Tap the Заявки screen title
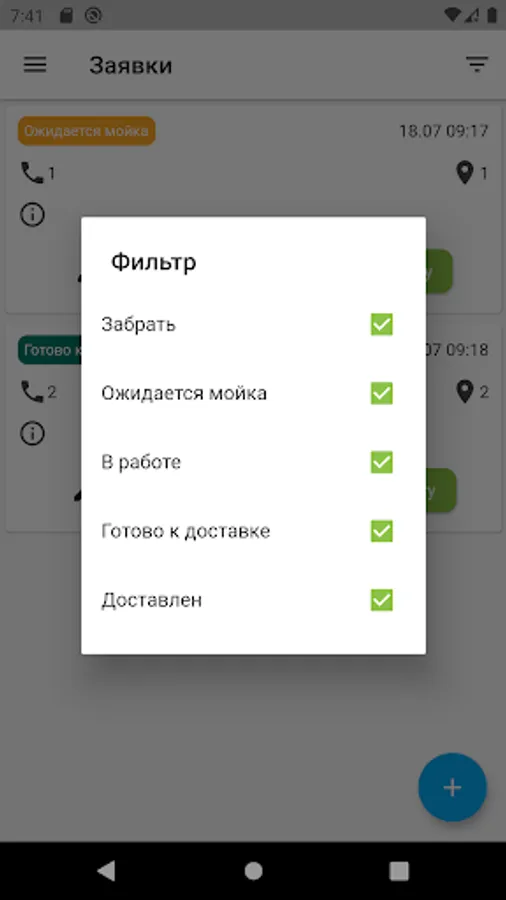Viewport: 506px width, 900px height. coord(131,65)
